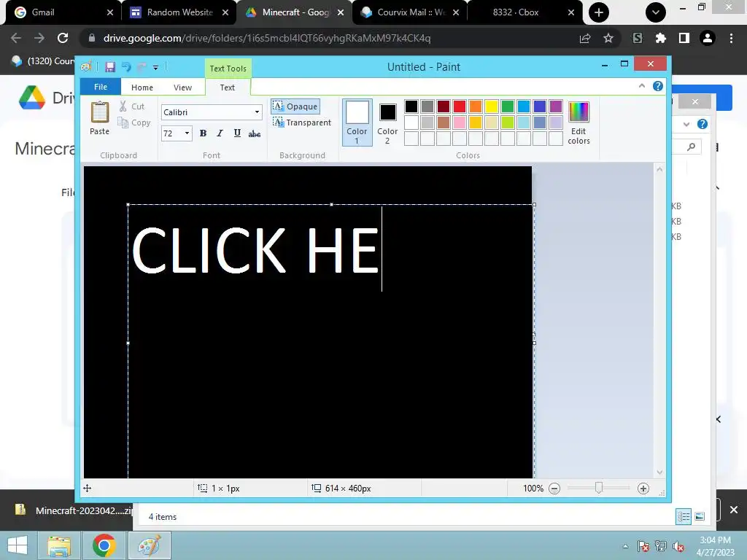Click the zoom in plus button
The width and height of the screenshot is (747, 560).
coord(643,489)
